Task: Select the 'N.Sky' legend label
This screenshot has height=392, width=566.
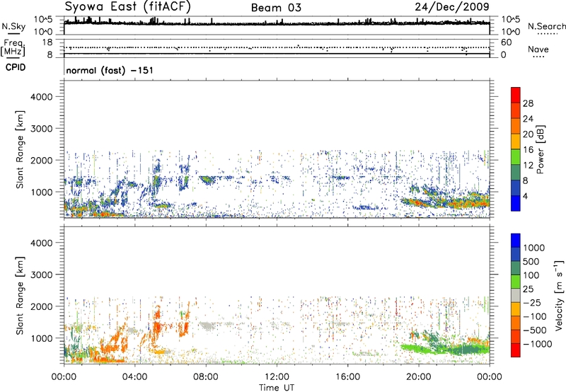Action: click(13, 27)
